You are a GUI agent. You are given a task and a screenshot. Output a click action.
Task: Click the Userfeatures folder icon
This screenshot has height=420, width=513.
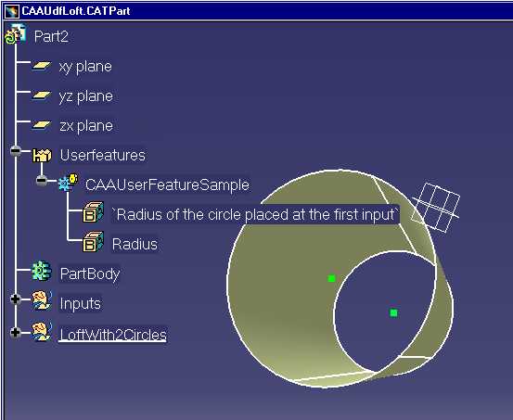click(42, 155)
